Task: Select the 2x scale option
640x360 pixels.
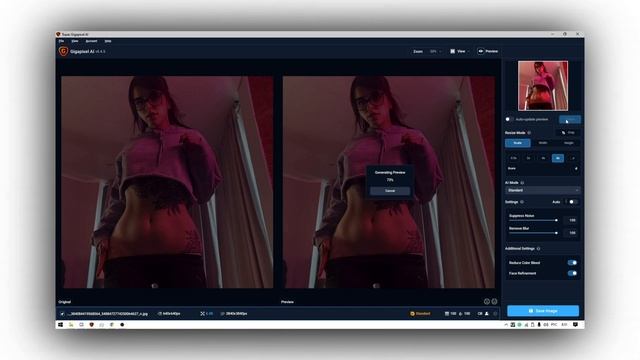Action: [529, 158]
